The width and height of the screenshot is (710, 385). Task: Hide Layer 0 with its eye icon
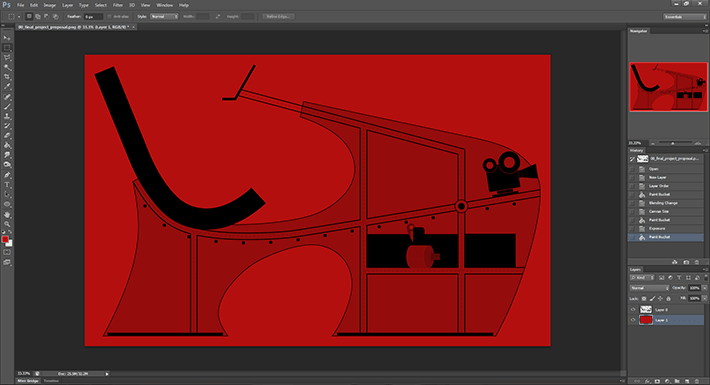633,310
